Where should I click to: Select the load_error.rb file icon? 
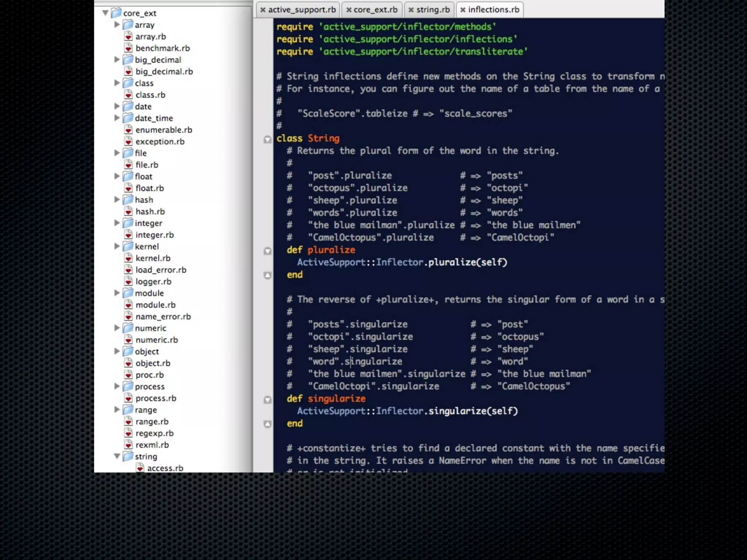pyautogui.click(x=128, y=270)
